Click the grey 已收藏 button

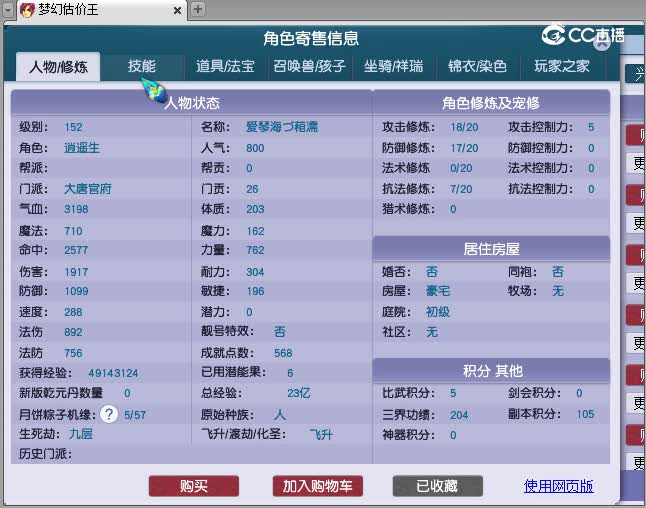(x=438, y=486)
